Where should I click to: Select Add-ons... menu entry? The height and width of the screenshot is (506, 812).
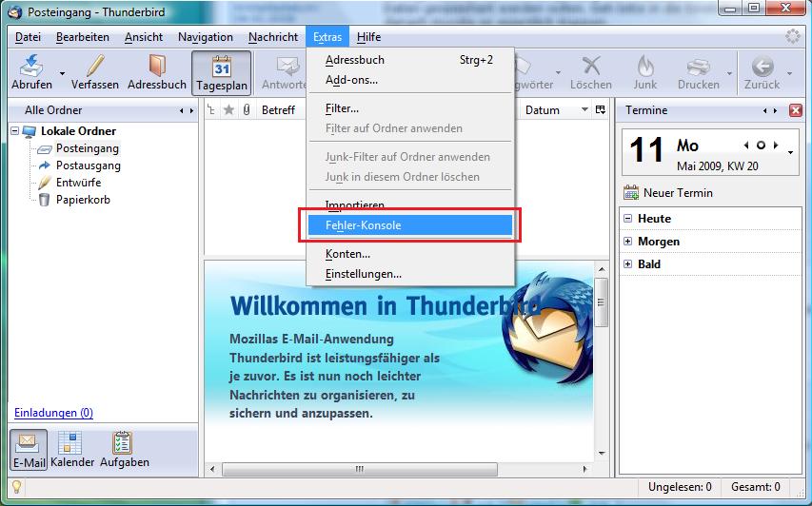[409, 80]
